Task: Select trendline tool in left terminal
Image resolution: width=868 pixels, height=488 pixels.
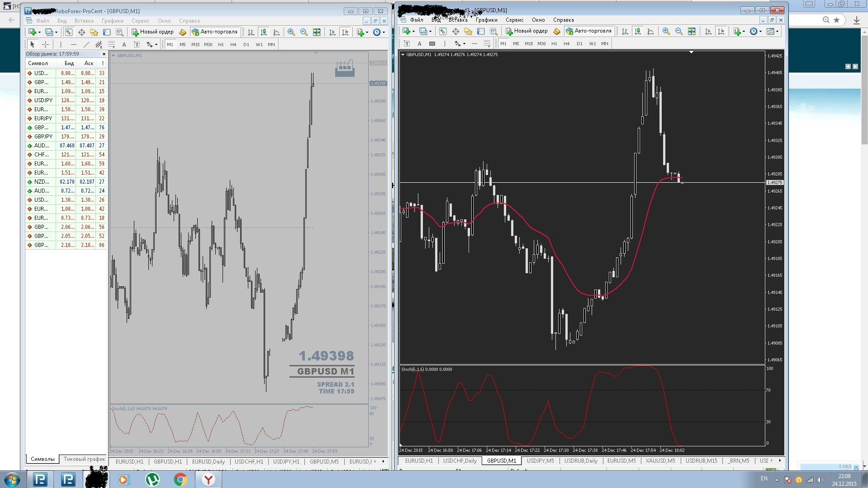Action: [86, 44]
